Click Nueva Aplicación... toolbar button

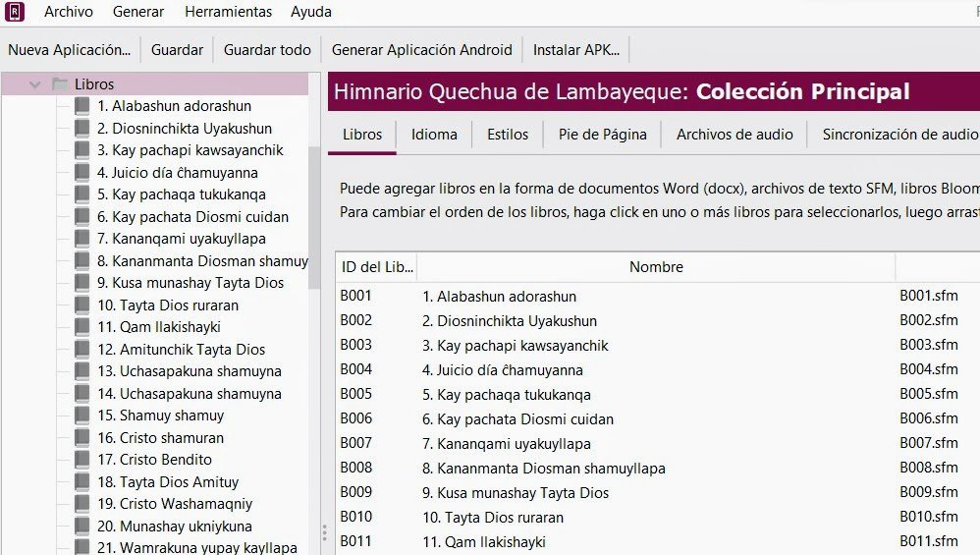coord(69,50)
